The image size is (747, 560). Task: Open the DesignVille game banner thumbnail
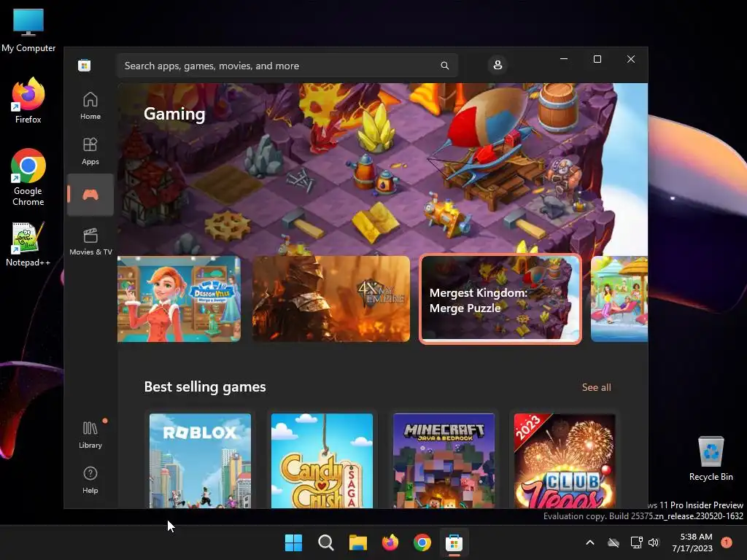tap(179, 298)
